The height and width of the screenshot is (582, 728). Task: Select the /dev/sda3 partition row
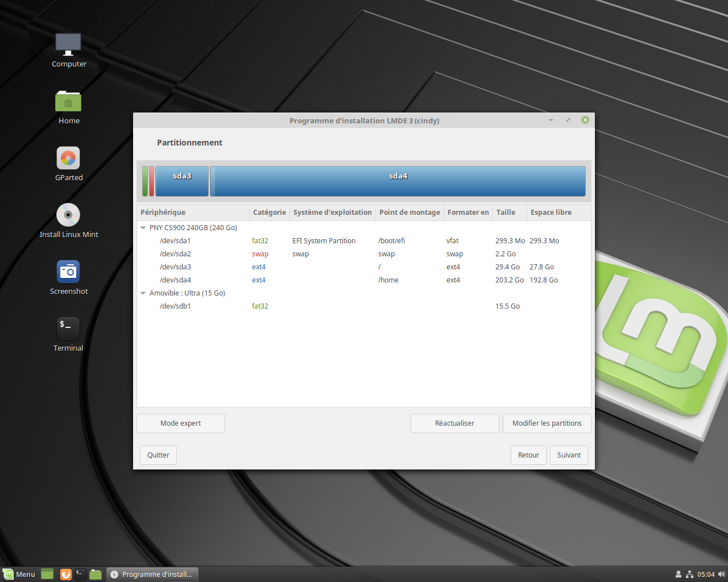coord(175,267)
